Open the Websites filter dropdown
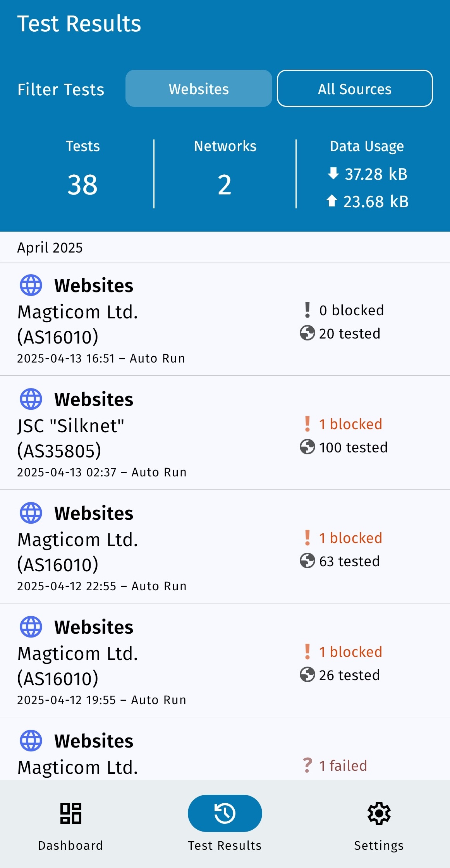 (199, 89)
